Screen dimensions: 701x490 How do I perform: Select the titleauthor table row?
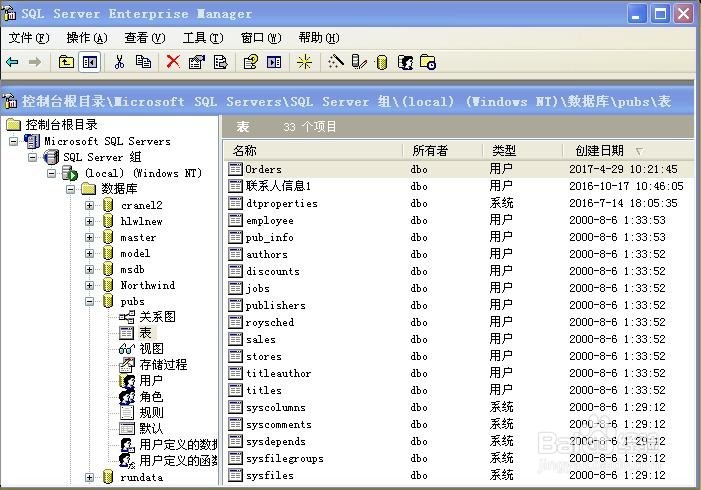point(459,373)
